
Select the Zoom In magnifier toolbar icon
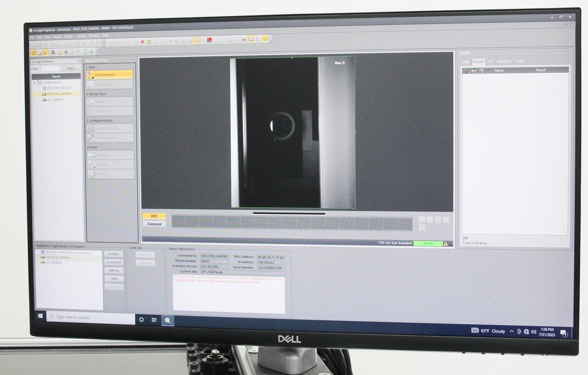click(x=177, y=40)
